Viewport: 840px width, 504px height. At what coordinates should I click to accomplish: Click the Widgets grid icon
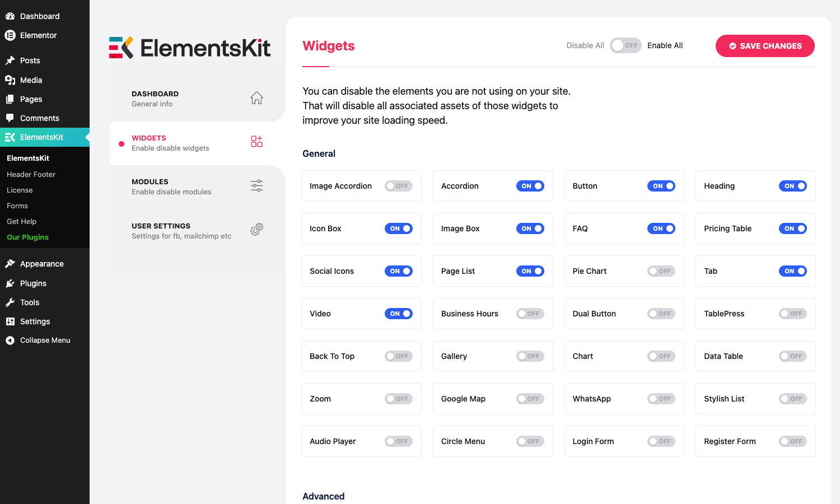point(256,142)
